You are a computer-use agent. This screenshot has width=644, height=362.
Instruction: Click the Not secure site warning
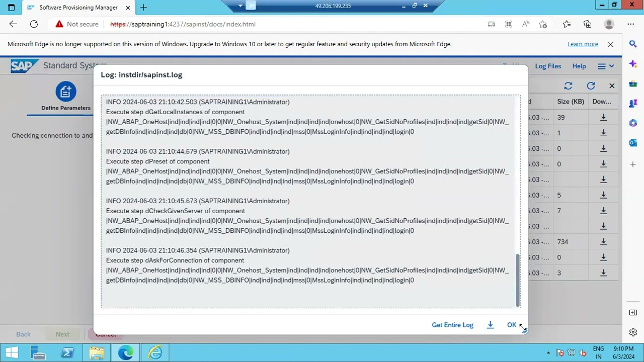(77, 24)
